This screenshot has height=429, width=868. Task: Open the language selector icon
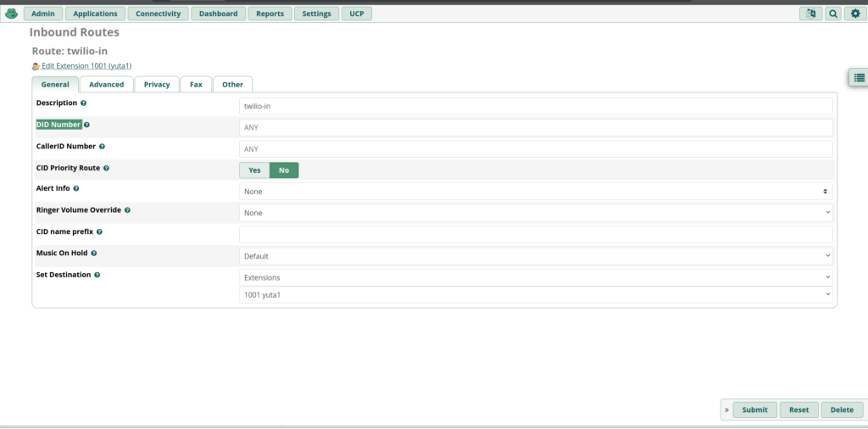point(810,14)
